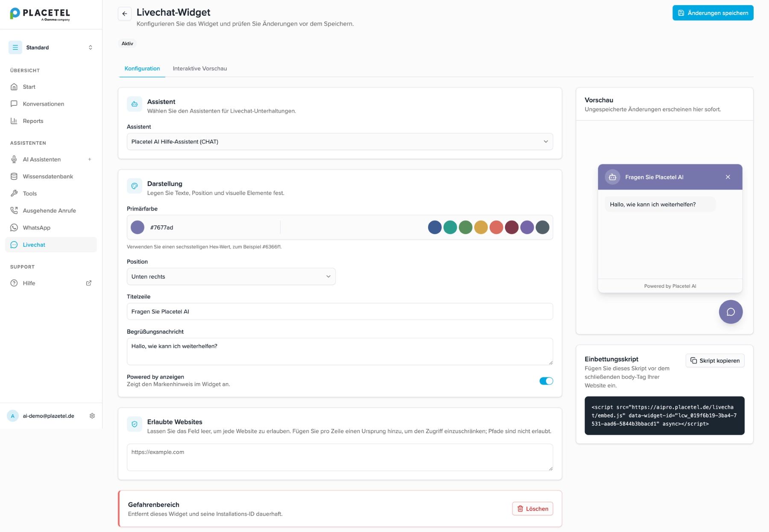Screen dimensions: 769x532
Task: Open Reports menu item
Action: (x=51, y=121)
